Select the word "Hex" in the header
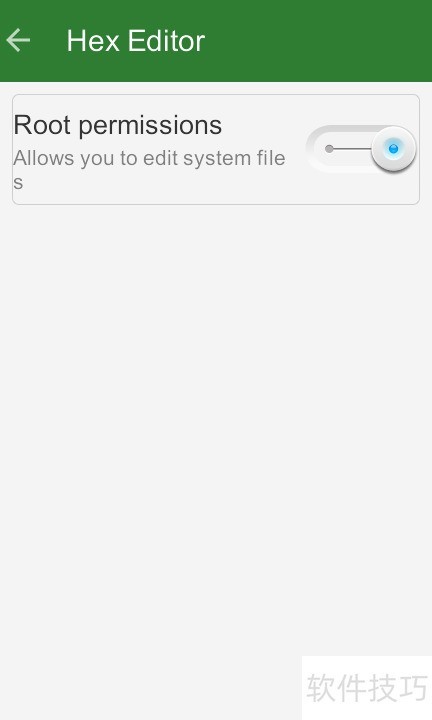 pyautogui.click(x=93, y=41)
